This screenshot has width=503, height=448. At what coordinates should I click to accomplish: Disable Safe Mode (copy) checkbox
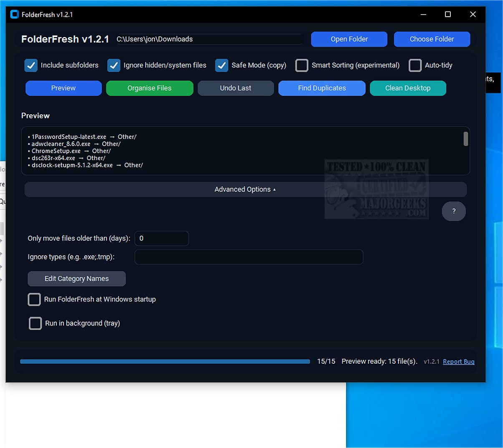[222, 65]
